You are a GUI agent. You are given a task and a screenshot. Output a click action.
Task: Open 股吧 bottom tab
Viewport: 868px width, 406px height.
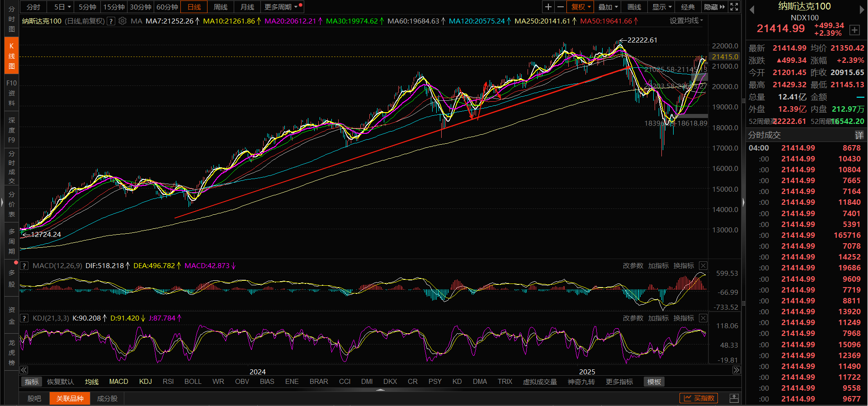34,398
